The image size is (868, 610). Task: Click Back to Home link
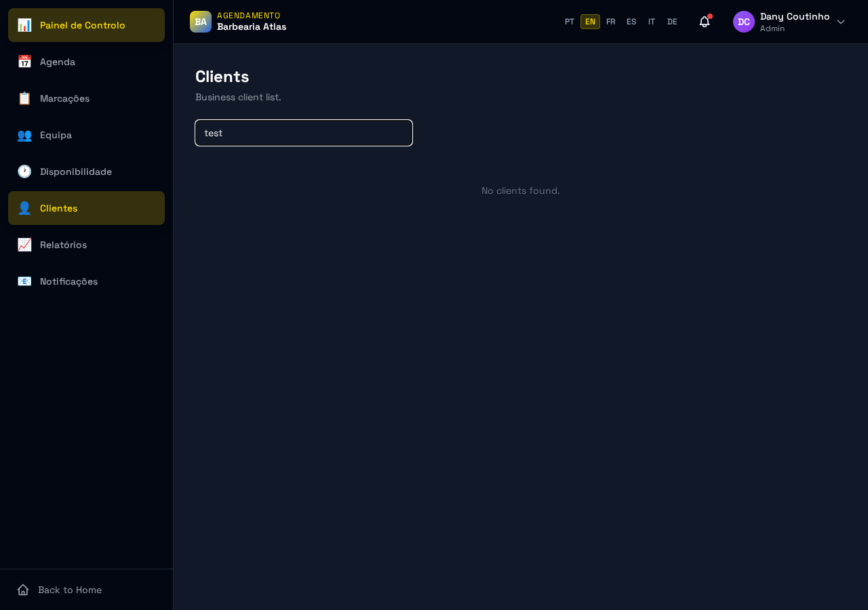point(60,590)
